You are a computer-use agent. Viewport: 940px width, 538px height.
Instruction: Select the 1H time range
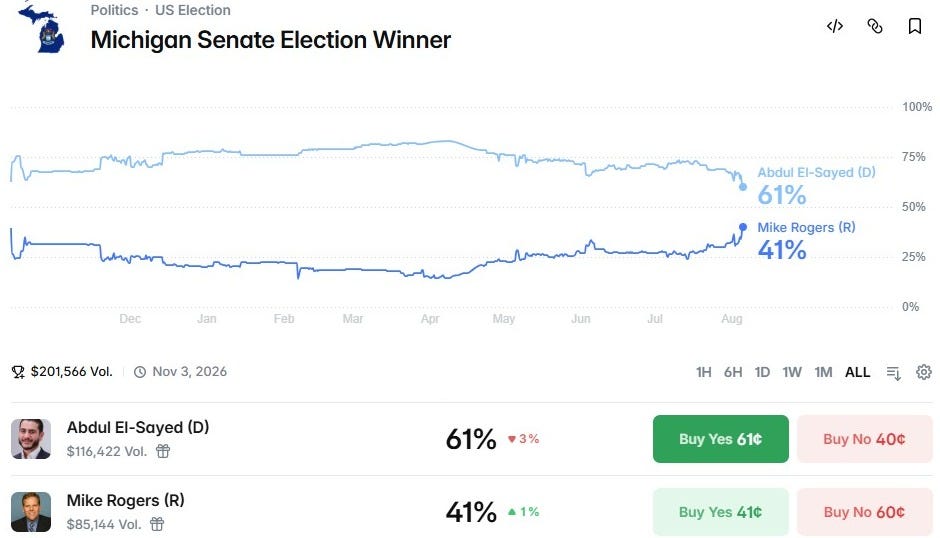(703, 372)
